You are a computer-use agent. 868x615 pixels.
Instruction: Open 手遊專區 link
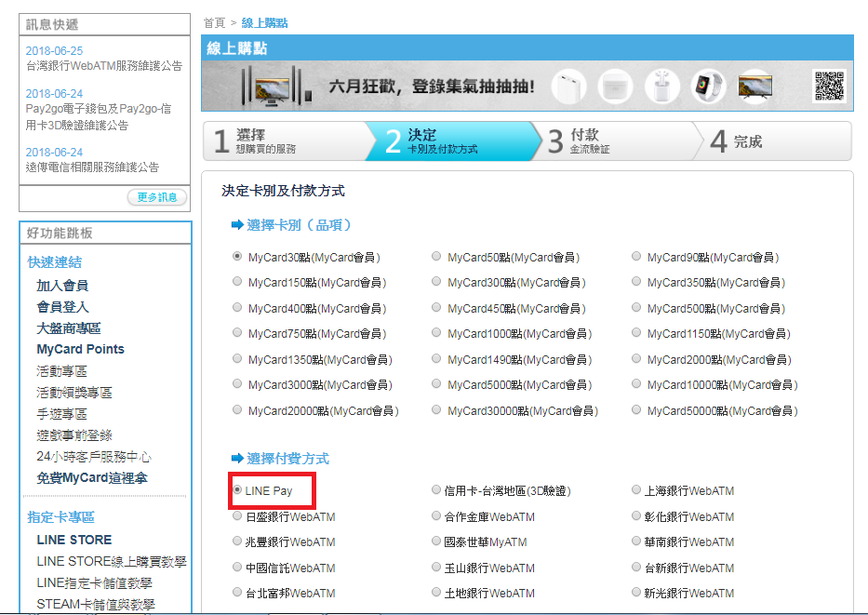point(62,414)
